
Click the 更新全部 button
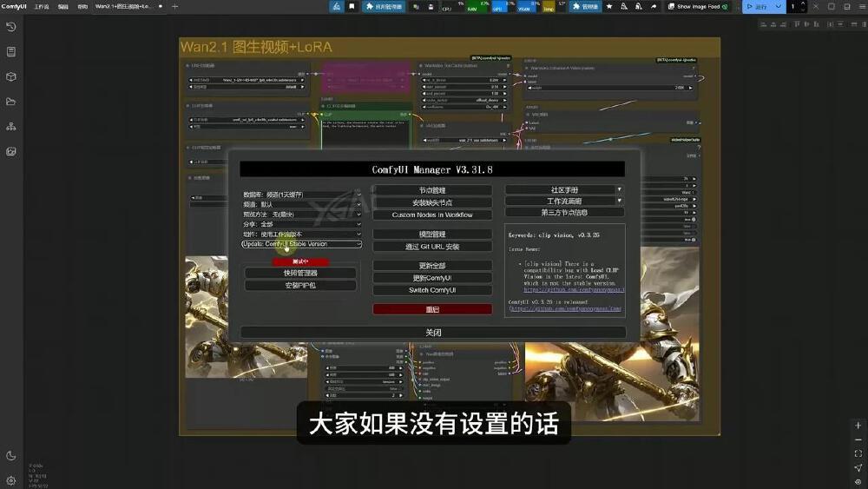pos(432,266)
